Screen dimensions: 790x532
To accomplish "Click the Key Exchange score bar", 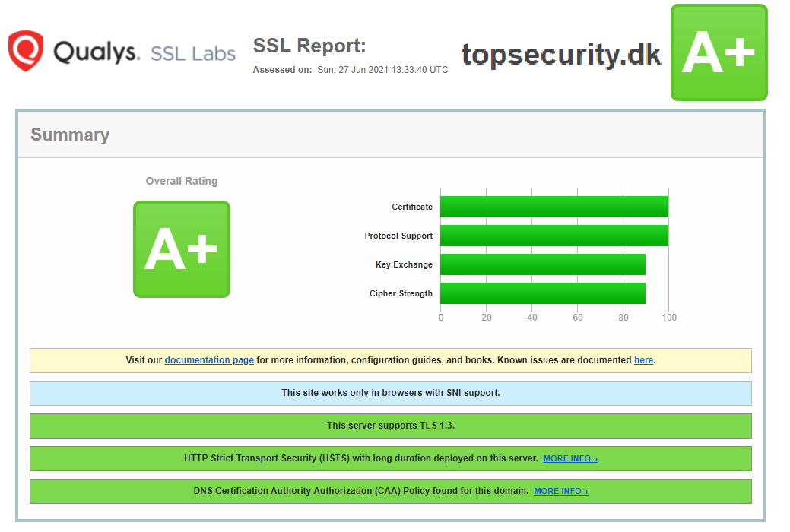I will (x=543, y=264).
